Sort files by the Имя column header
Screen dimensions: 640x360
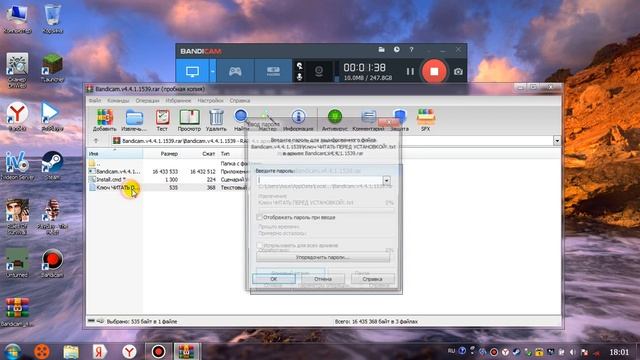click(115, 154)
